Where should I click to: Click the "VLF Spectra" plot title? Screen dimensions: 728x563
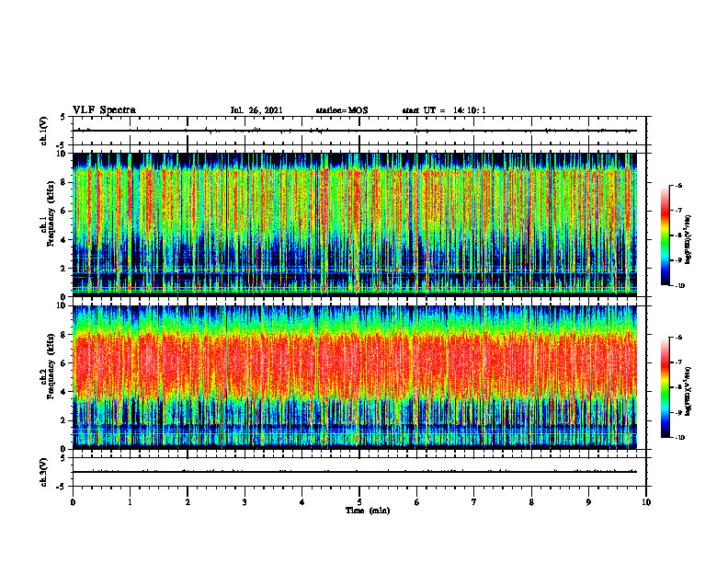click(104, 110)
